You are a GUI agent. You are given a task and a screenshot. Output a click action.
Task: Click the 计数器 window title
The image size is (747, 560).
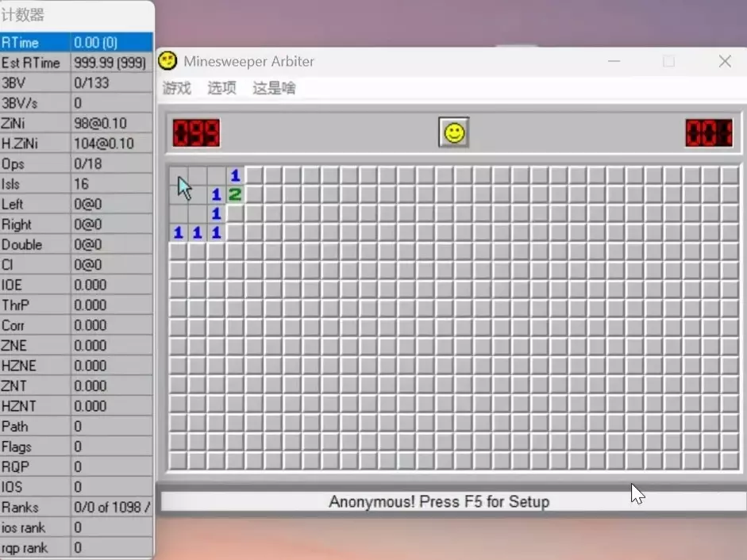pos(22,15)
